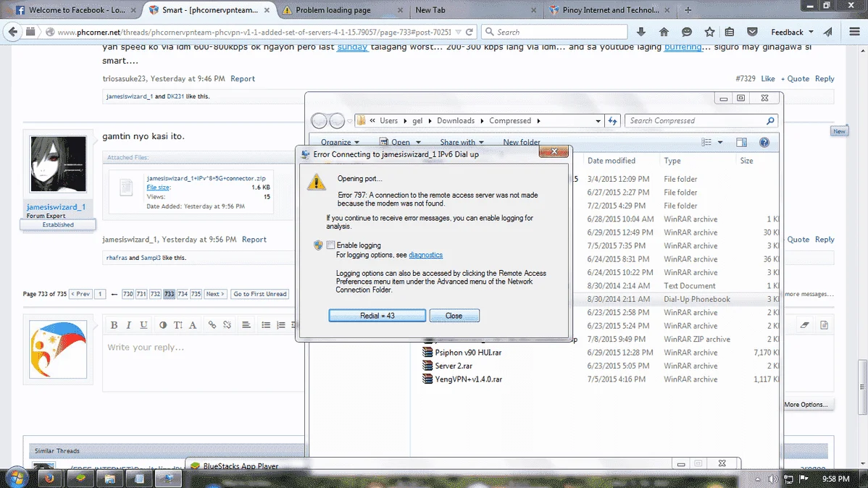Open Pocket icon in browser toolbar
This screenshot has height=488, width=868.
[752, 32]
